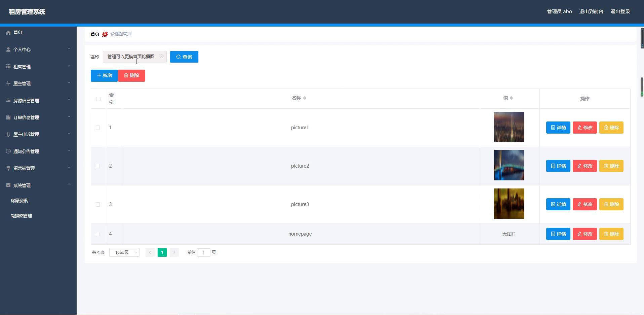Clear the 名称 search field with its clear icon
644x315 pixels.
[162, 57]
